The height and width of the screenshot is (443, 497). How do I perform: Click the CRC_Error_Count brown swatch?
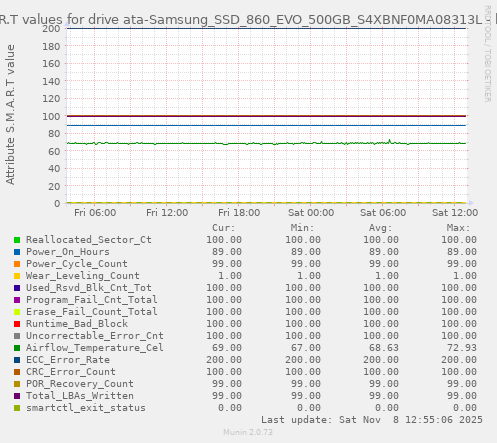click(x=17, y=372)
